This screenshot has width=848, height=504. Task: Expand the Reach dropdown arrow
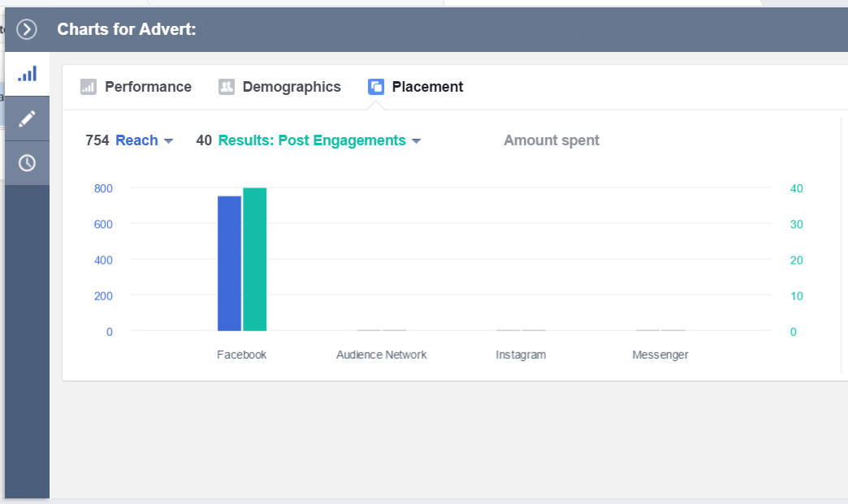tap(168, 141)
